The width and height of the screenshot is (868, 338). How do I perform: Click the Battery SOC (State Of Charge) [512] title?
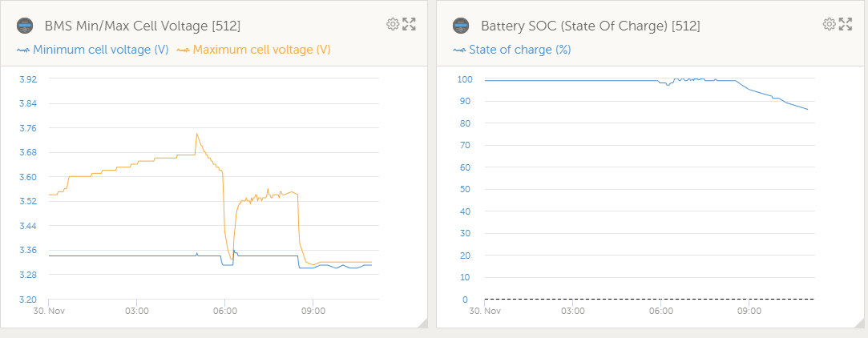pyautogui.click(x=591, y=26)
